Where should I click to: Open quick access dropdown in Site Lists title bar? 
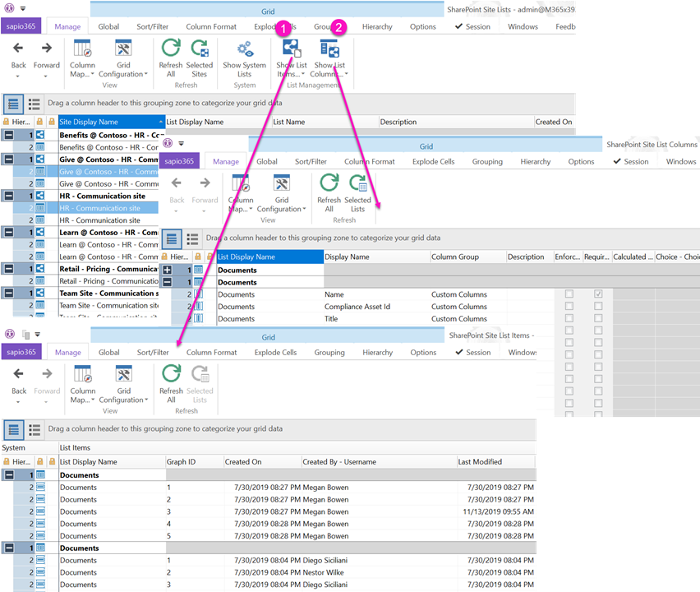pyautogui.click(x=23, y=8)
